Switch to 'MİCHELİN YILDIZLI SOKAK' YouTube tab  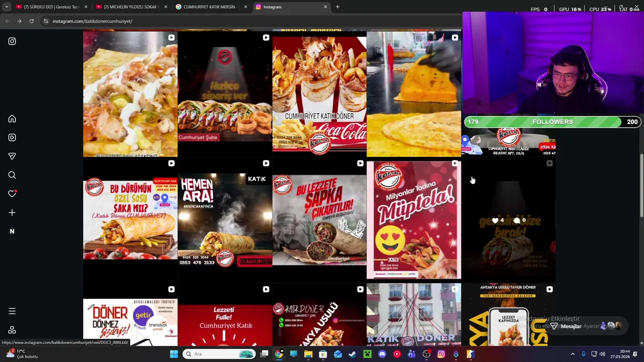click(x=132, y=7)
